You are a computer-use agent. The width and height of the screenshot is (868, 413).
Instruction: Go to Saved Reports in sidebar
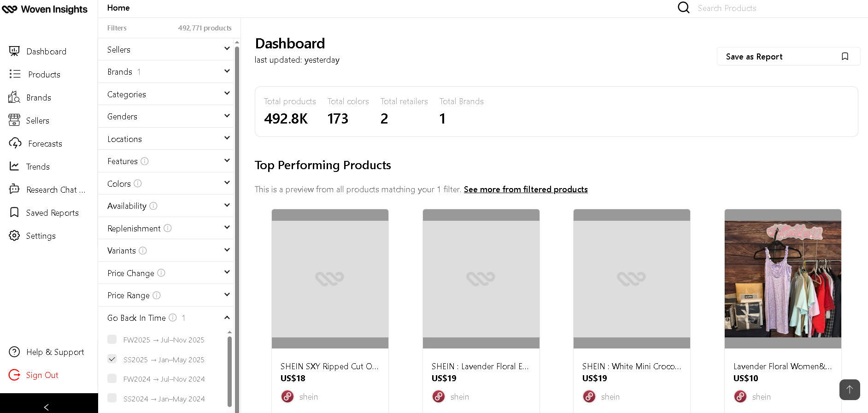click(52, 212)
